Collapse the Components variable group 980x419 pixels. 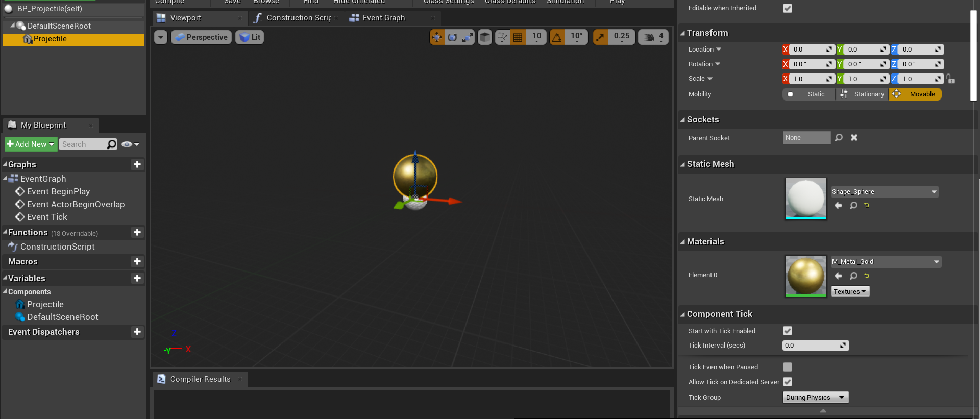coord(5,291)
